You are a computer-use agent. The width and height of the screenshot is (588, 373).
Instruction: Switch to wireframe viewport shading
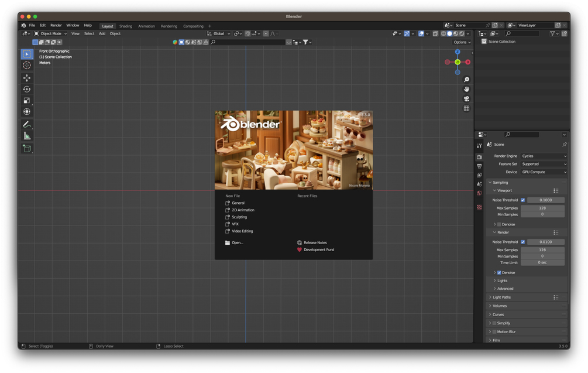[443, 33]
